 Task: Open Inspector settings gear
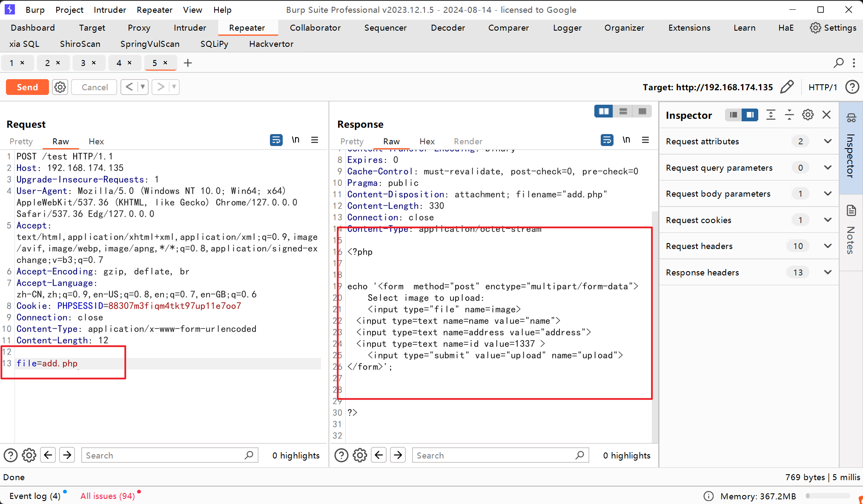pyautogui.click(x=808, y=115)
